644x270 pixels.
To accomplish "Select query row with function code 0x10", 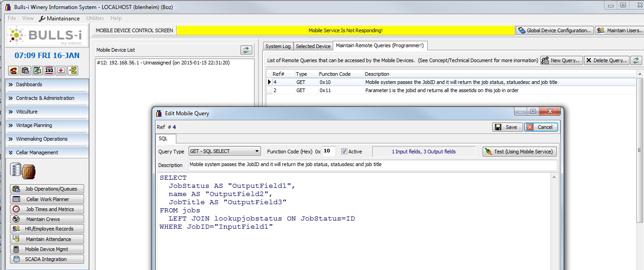I will [451, 82].
